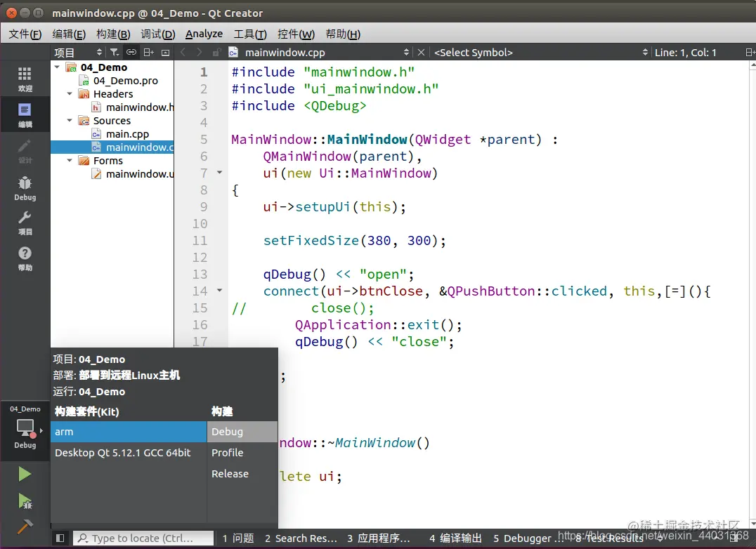The height and width of the screenshot is (549, 756).
Task: Choose Debug build configuration
Action: coord(242,432)
